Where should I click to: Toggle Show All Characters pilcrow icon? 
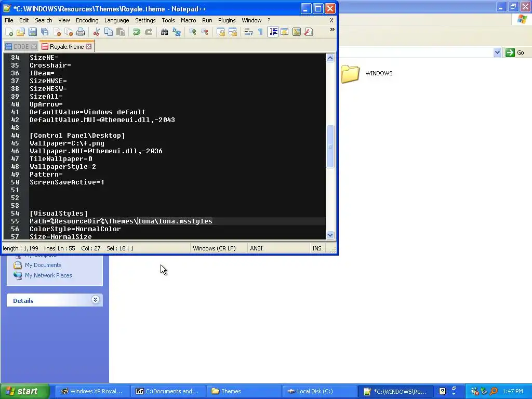point(260,32)
